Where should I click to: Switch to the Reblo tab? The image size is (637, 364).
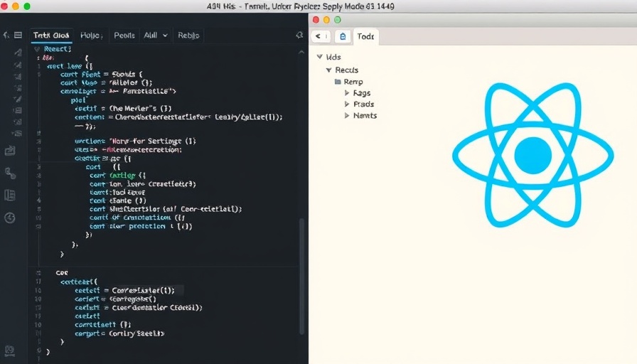point(188,36)
